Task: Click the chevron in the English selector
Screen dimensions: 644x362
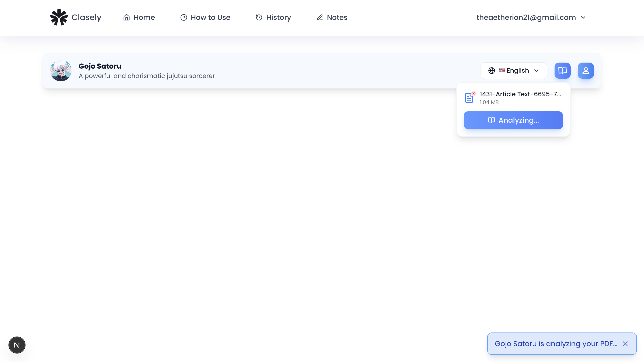Action: pyautogui.click(x=536, y=71)
